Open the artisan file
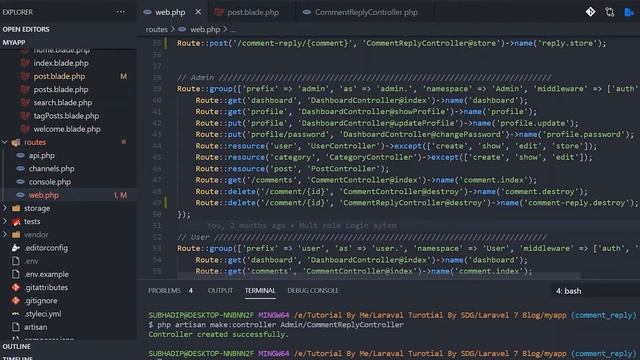The height and width of the screenshot is (360, 640). pyautogui.click(x=36, y=327)
